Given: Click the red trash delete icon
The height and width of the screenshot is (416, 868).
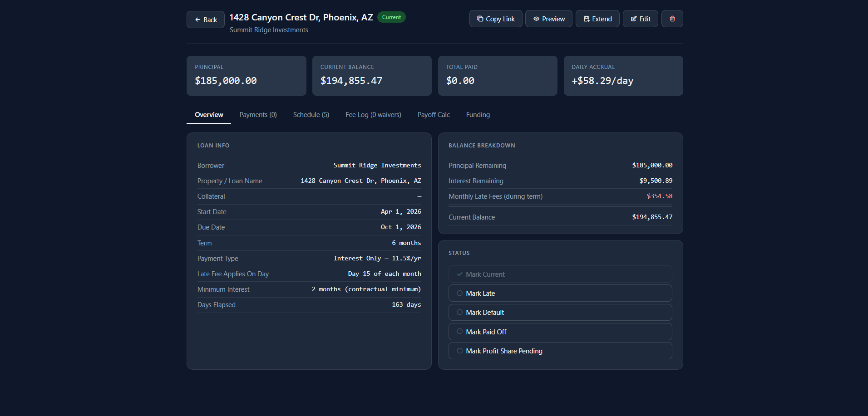Looking at the screenshot, I should [672, 19].
